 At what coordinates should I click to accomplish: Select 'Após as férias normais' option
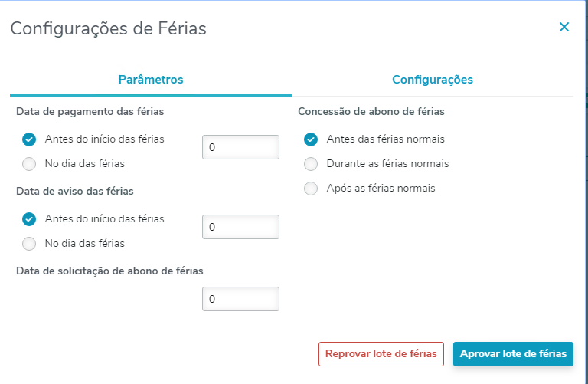pyautogui.click(x=311, y=189)
